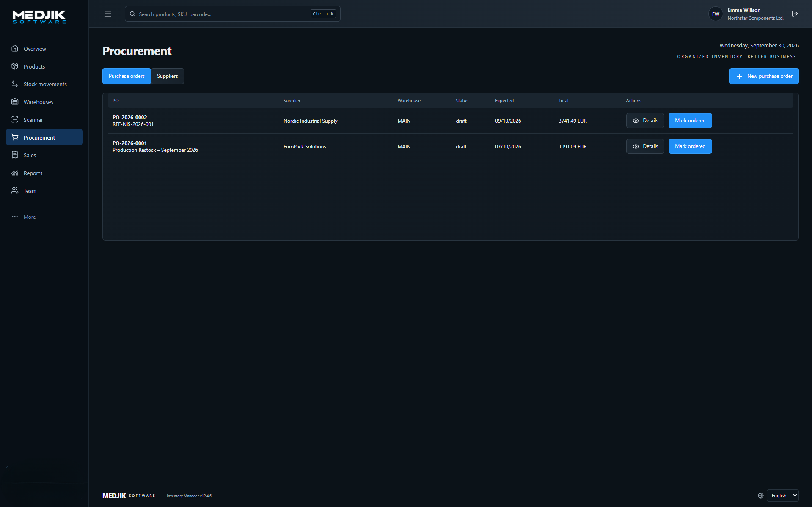
Task: Click the Warehouses building icon
Action: (15, 102)
